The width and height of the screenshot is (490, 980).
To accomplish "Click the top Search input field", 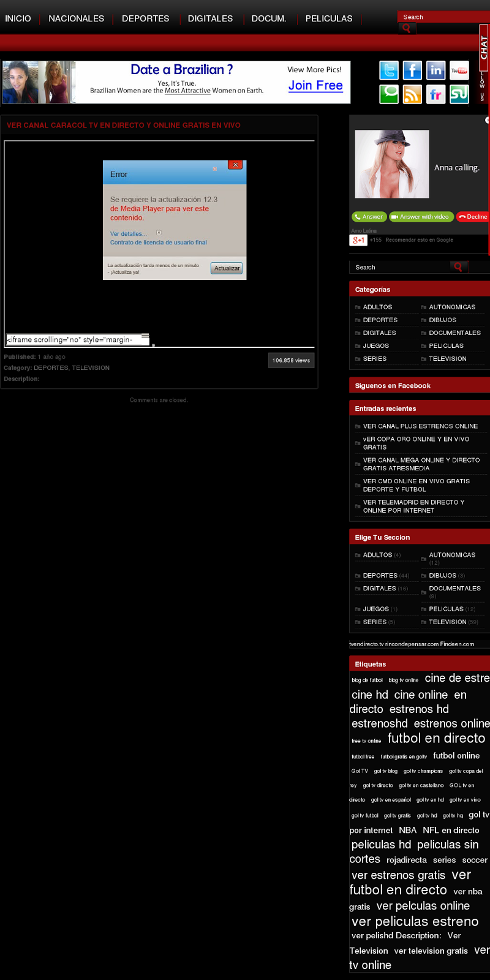I will 443,17.
